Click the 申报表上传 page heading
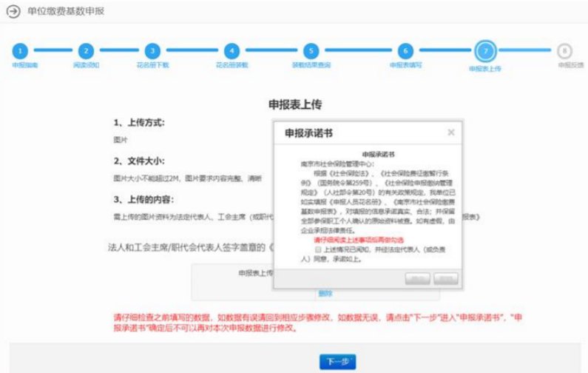 point(295,104)
